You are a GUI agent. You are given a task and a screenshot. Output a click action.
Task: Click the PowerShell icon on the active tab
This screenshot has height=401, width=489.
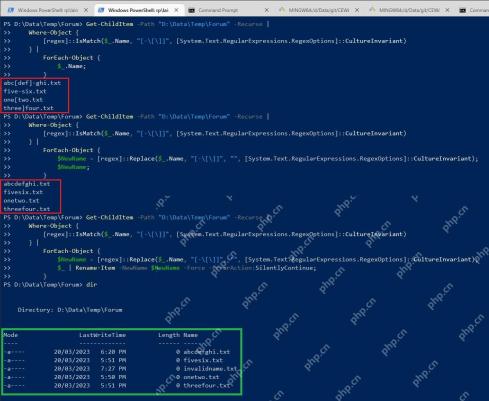[x=101, y=10]
